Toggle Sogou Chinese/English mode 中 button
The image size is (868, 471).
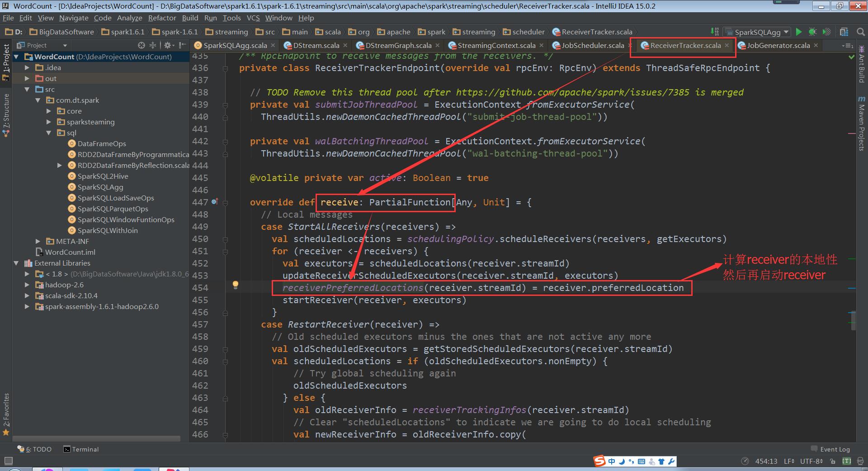[x=612, y=461]
